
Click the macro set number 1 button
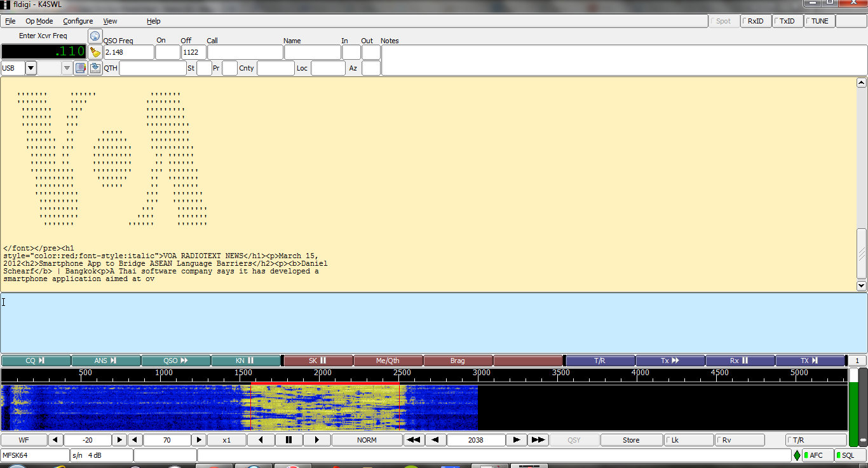[x=857, y=361]
